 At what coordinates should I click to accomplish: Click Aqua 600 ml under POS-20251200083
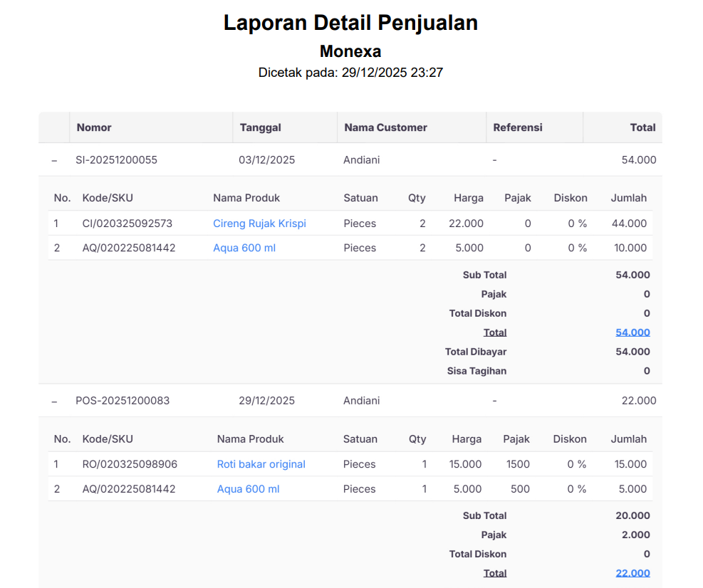click(x=248, y=489)
